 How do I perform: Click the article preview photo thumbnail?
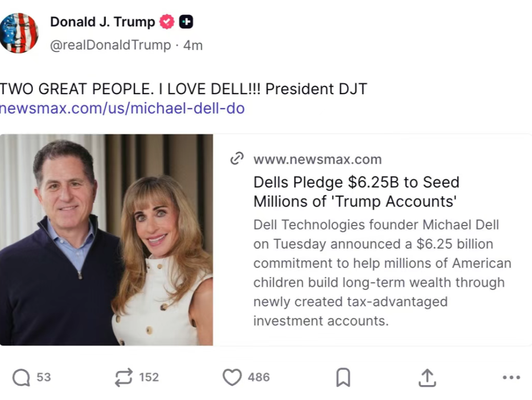pos(107,240)
